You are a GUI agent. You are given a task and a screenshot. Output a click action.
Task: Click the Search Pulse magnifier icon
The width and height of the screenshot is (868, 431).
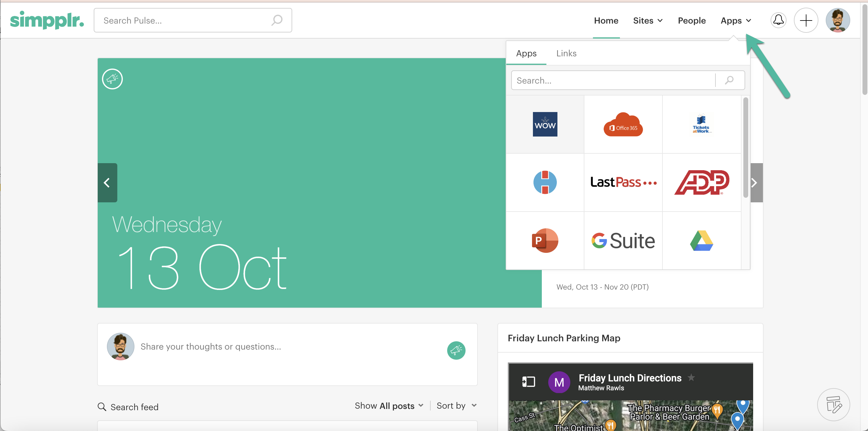277,20
